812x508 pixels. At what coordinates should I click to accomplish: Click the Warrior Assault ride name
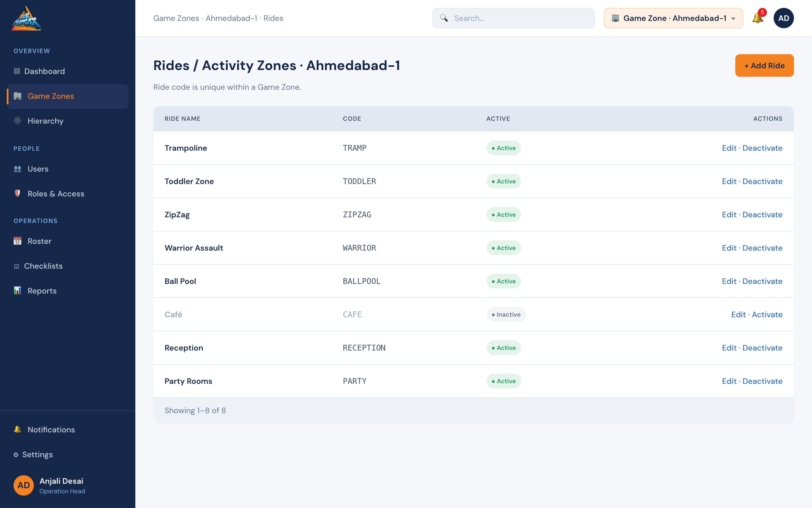pos(194,248)
